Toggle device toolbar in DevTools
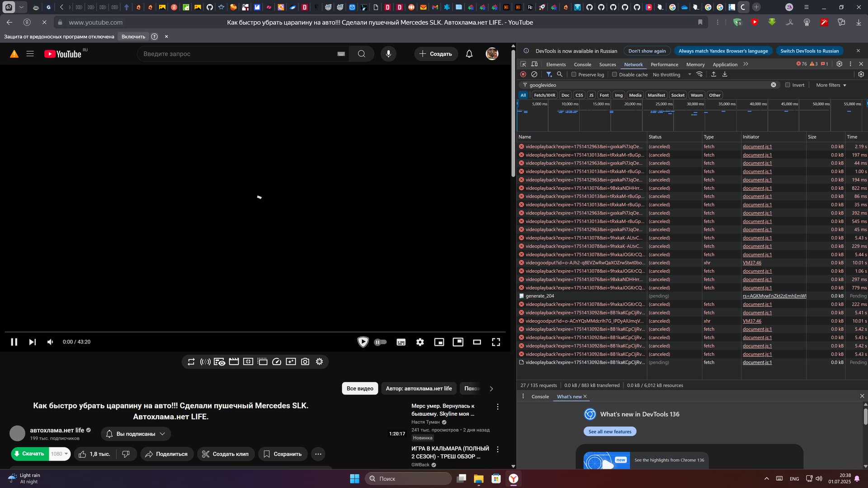Screen dimensions: 868x488 click(534, 64)
